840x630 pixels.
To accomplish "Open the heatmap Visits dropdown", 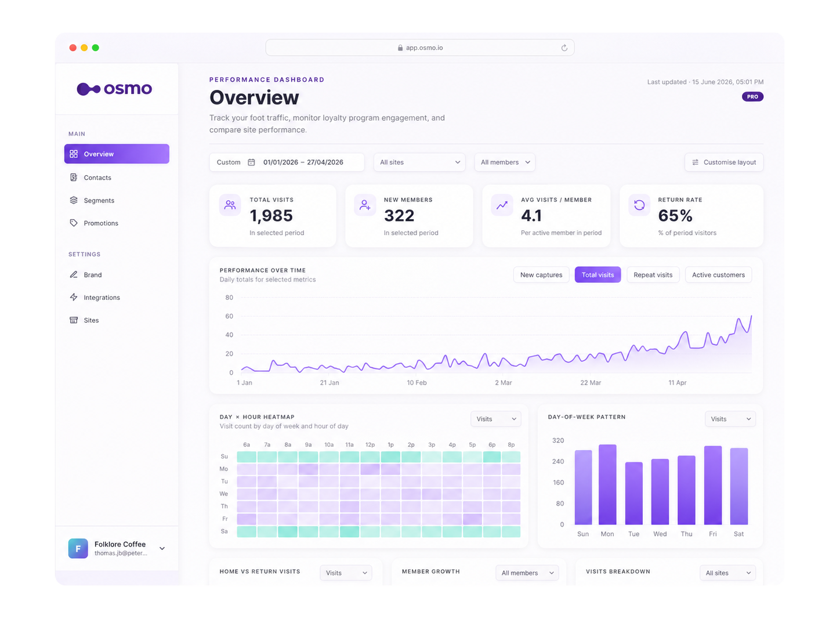I will coord(496,419).
